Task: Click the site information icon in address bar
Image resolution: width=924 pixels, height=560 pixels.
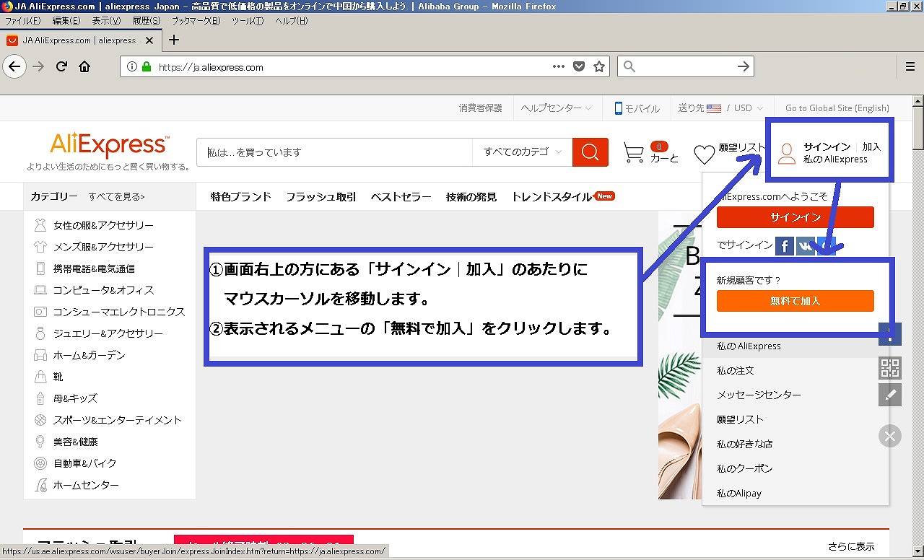Action: [131, 67]
